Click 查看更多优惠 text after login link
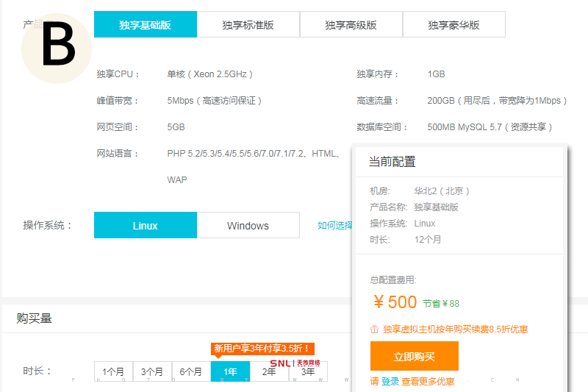 coord(428,382)
